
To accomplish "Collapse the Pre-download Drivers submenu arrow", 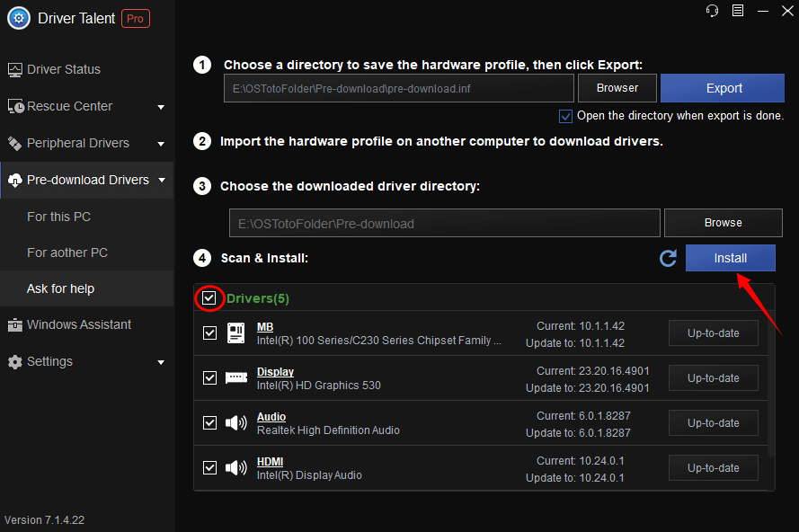I will [x=162, y=180].
